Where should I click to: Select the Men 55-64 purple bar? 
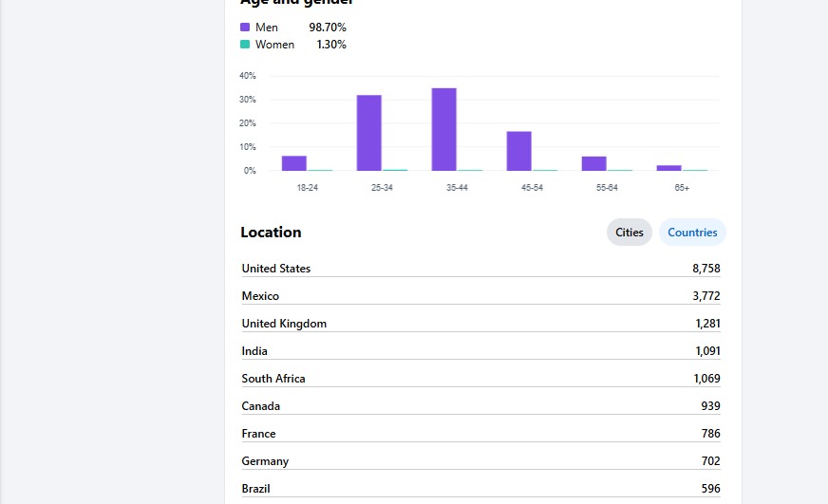(x=594, y=163)
